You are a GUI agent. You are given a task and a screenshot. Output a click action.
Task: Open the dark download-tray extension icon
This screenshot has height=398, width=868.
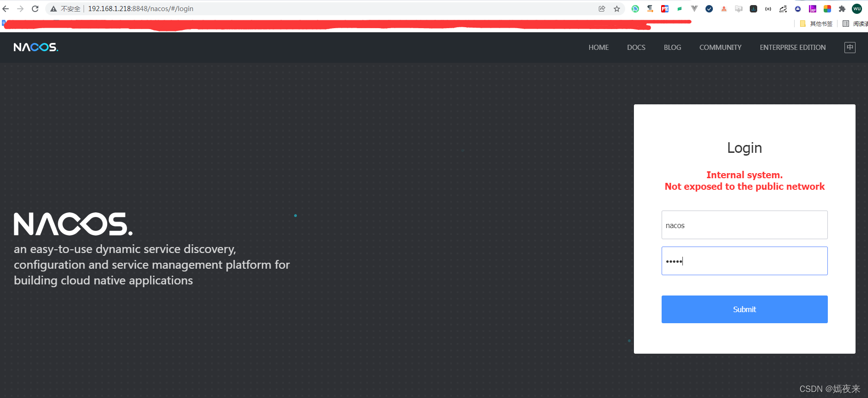(753, 9)
